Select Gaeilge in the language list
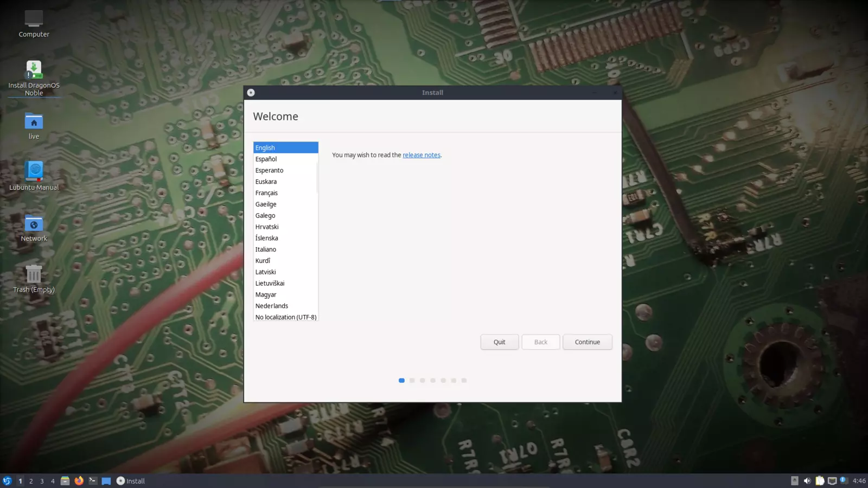 coord(285,204)
